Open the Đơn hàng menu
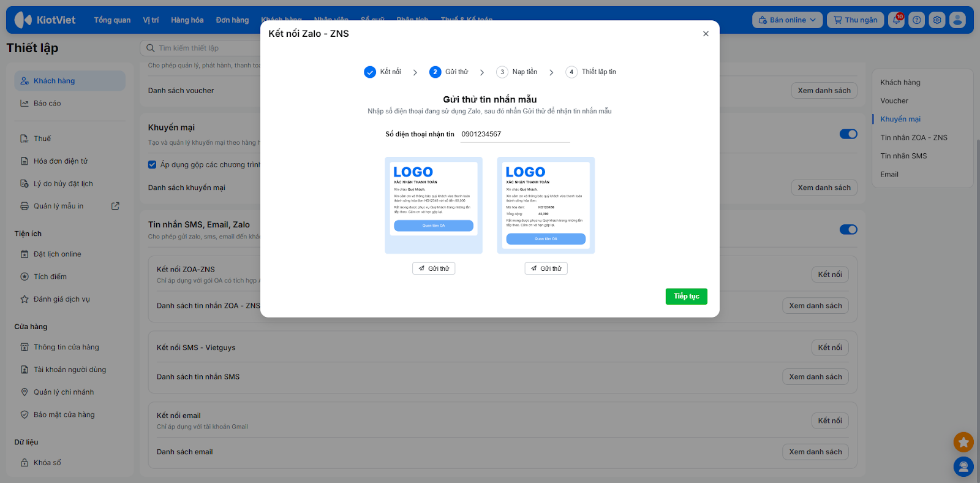980x483 pixels. pyautogui.click(x=232, y=20)
